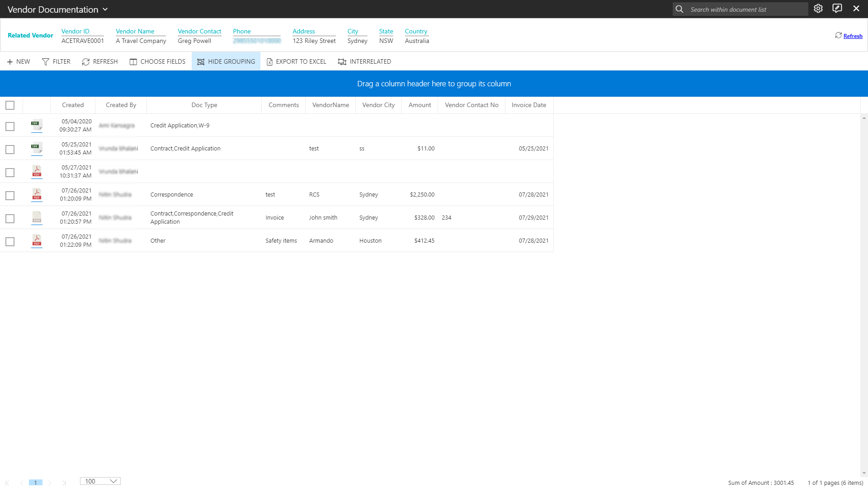
Task: Click the Interrelated toolbar button
Action: click(364, 61)
